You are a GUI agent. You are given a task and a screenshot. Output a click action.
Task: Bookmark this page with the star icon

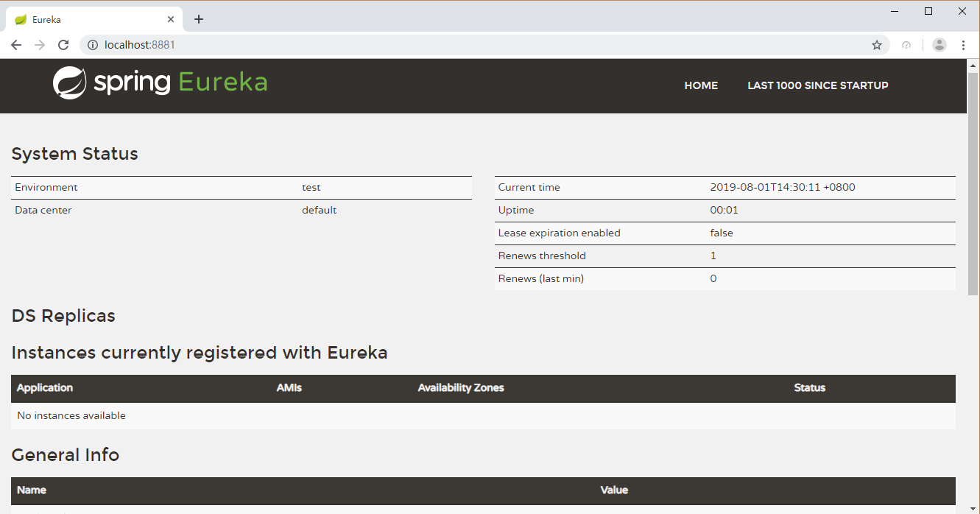[x=877, y=45]
